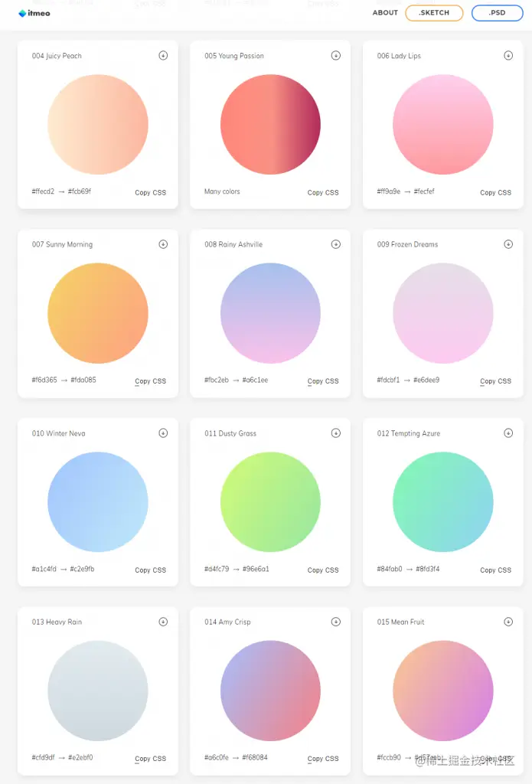Click the #fdcbf1 color code

click(389, 380)
